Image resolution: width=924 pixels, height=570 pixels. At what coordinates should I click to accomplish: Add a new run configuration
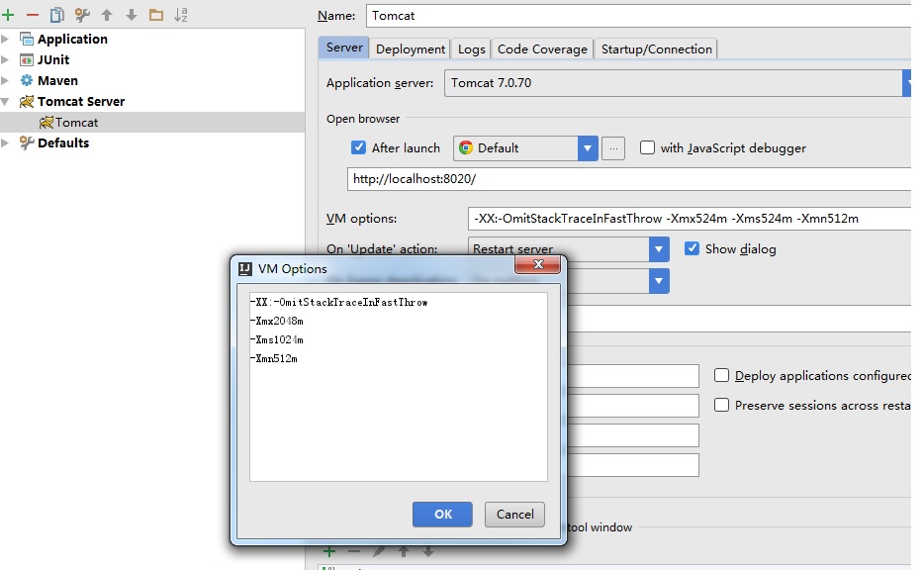pos(8,15)
